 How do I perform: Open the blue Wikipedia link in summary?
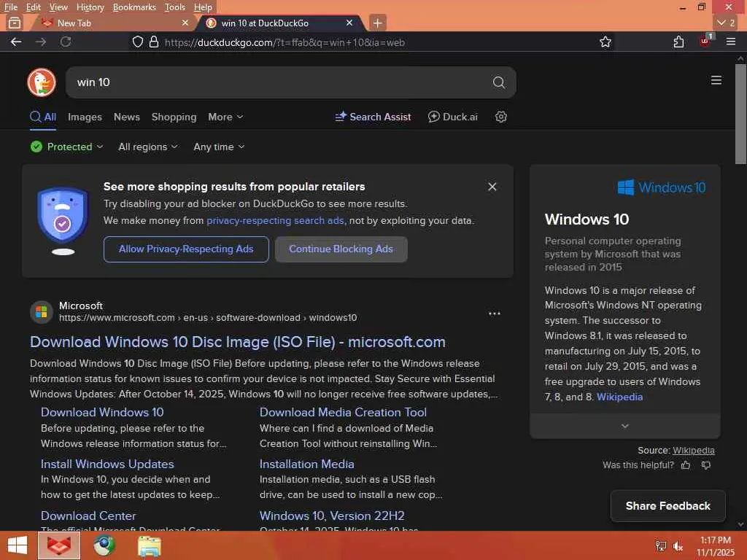[619, 397]
